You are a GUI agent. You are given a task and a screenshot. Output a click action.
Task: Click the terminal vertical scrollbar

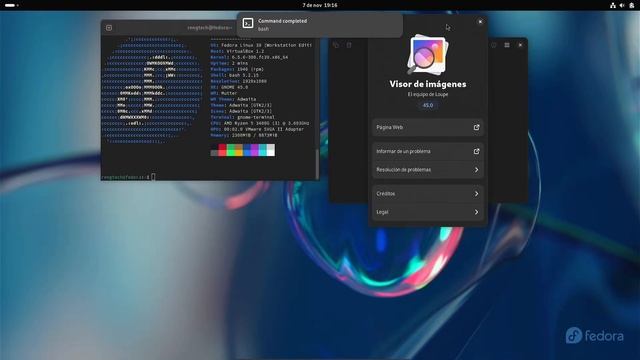(x=317, y=163)
